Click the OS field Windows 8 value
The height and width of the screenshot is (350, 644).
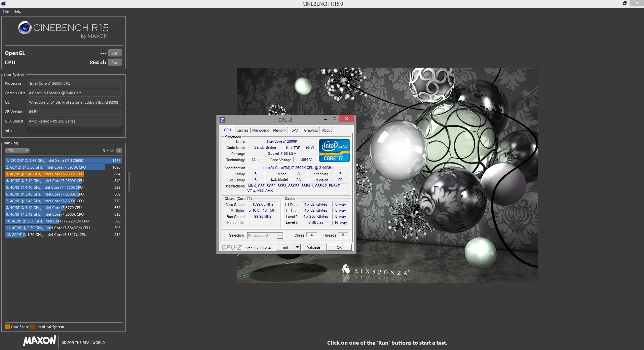coord(75,102)
